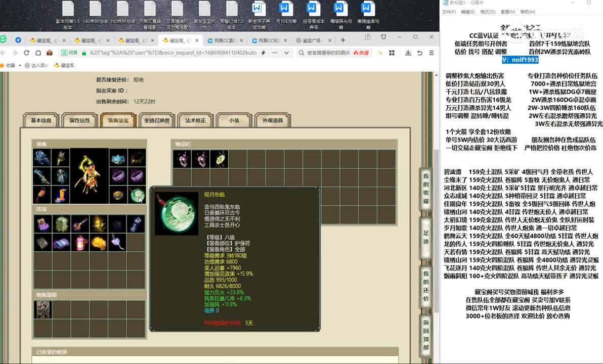Click the grey stone tablet talisman icon
The height and width of the screenshot is (364, 603).
42,243
